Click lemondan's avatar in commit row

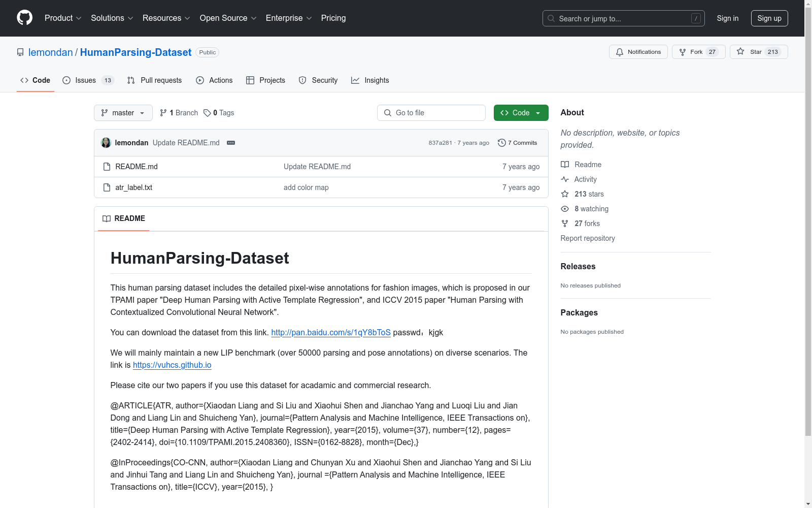coord(106,143)
